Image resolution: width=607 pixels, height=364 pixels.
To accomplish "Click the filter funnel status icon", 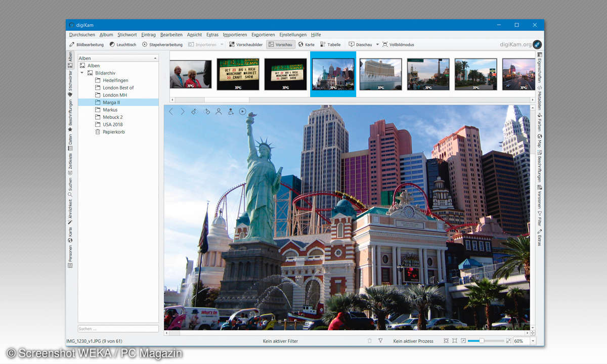I will click(x=380, y=341).
